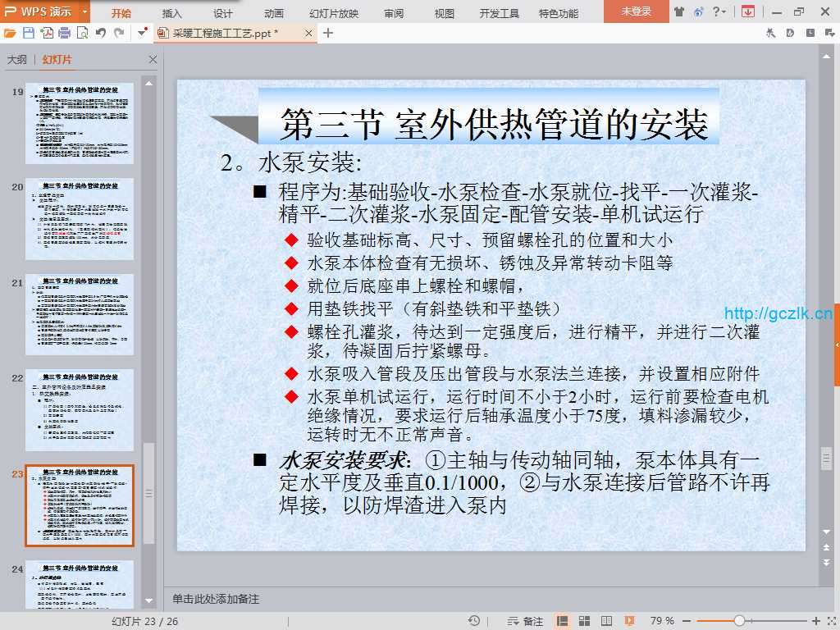Open Print Preview from the toolbar
Viewport: 840px width, 630px height.
[x=83, y=33]
